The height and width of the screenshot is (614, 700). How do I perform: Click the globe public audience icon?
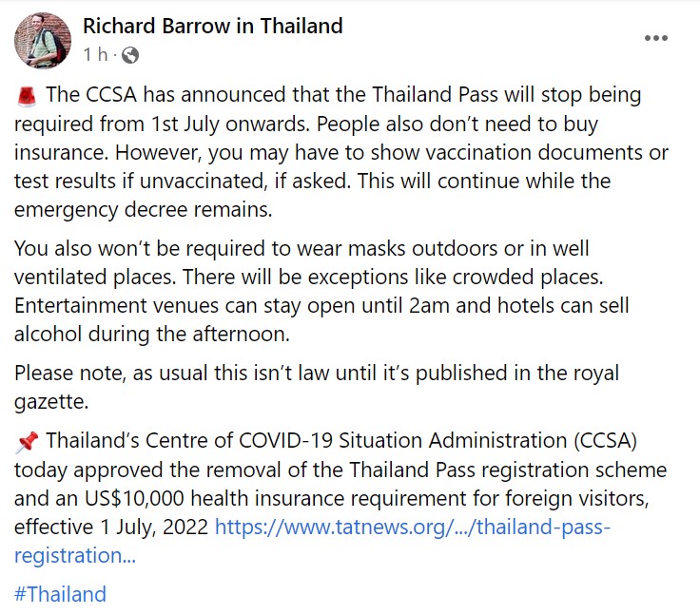tap(130, 56)
